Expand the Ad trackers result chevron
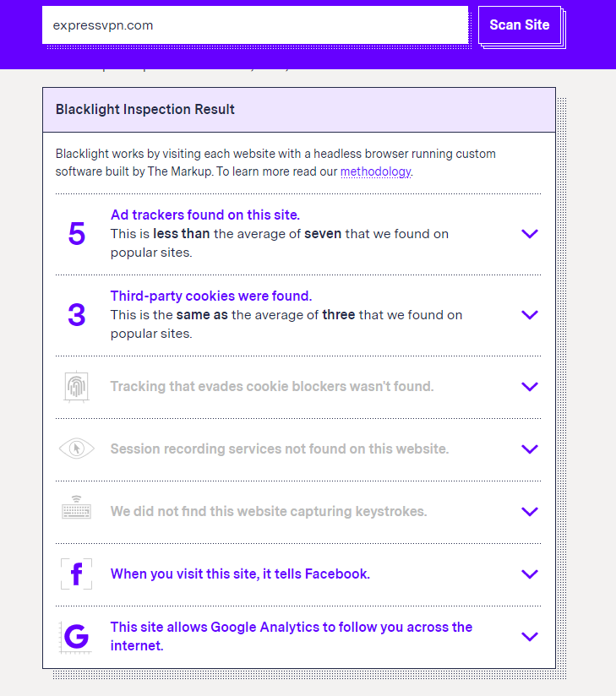Screen dimensions: 616x696 [530, 234]
